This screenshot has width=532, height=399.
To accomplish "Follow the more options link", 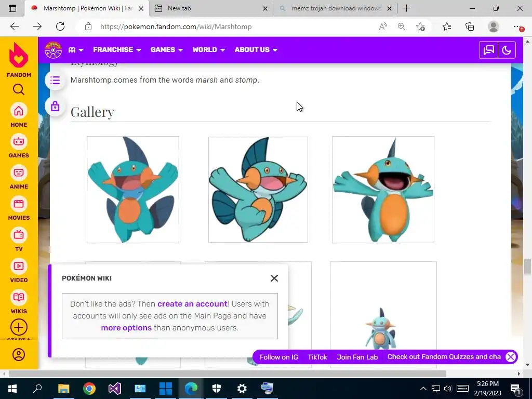I will [126, 328].
